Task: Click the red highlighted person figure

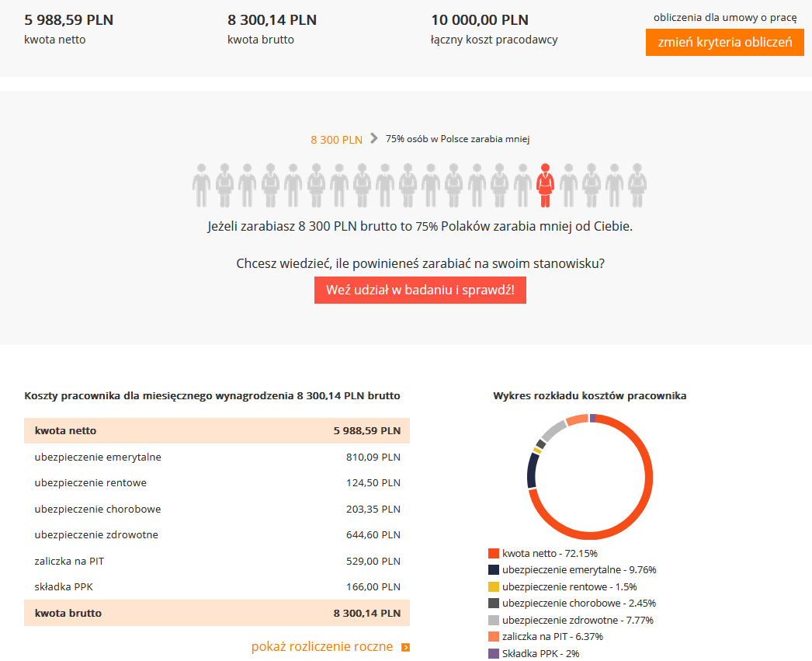Action: click(x=545, y=186)
